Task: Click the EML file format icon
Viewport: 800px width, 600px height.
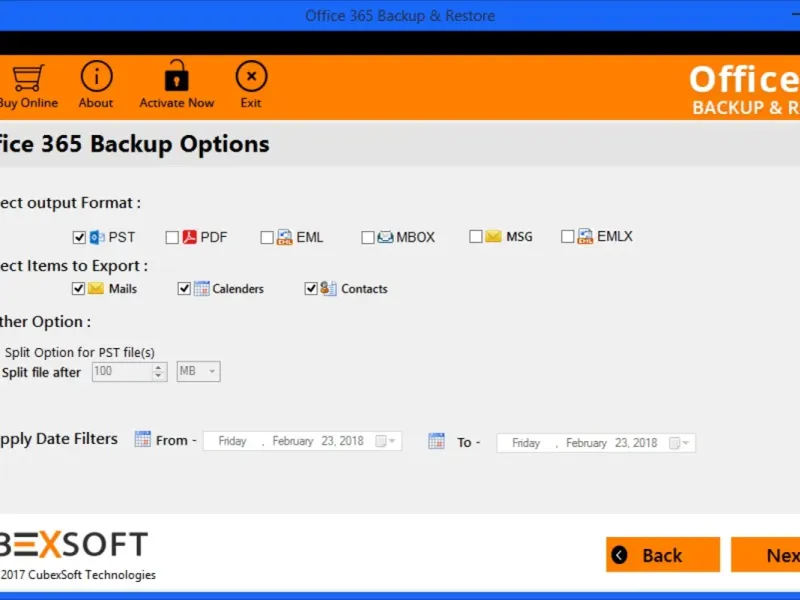Action: coord(284,237)
